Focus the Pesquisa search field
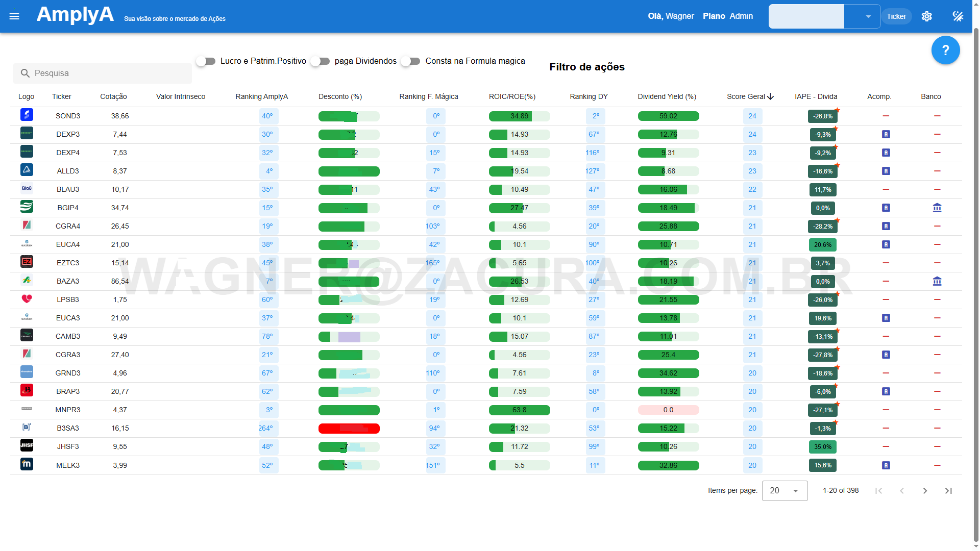Image resolution: width=980 pixels, height=551 pixels. point(103,73)
